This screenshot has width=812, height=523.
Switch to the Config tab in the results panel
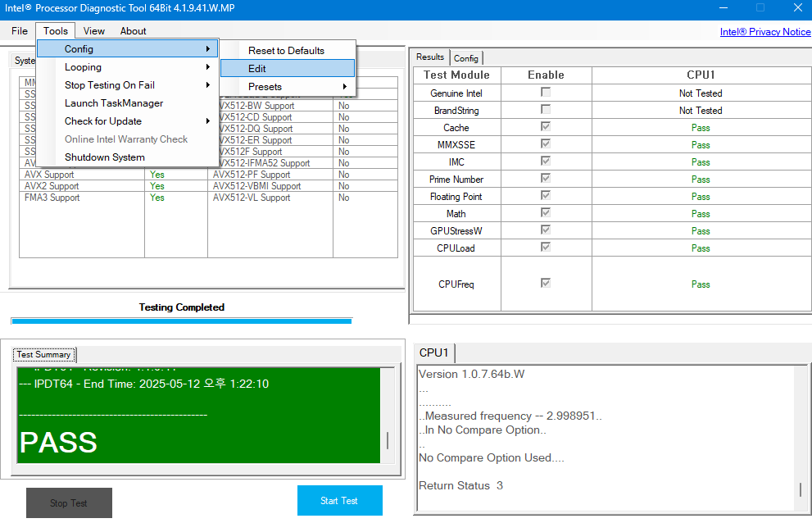coord(466,58)
